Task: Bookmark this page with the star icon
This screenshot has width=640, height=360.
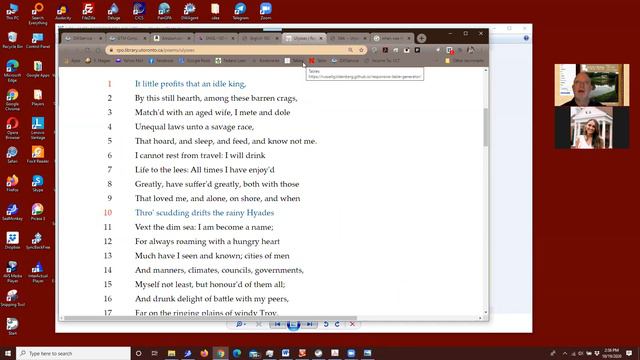Action: tap(361, 50)
